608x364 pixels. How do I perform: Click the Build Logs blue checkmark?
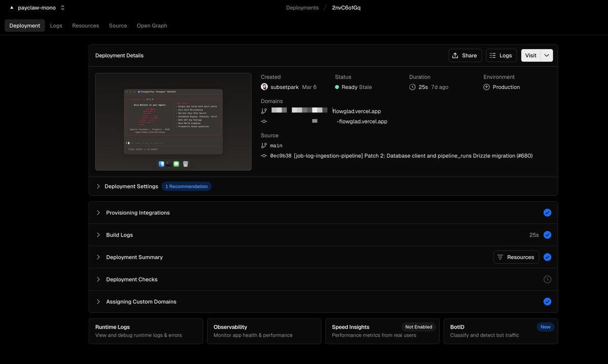click(x=547, y=235)
